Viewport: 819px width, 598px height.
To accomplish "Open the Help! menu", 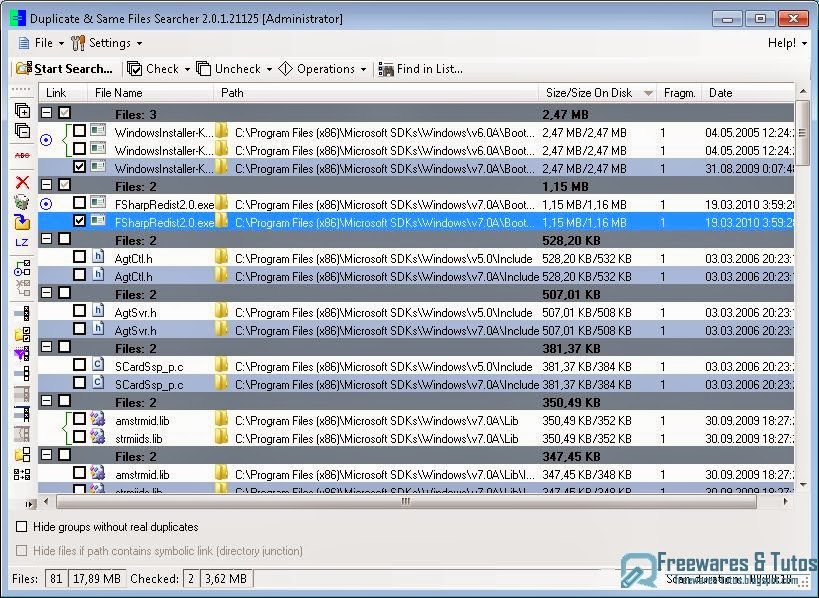I will (x=787, y=43).
